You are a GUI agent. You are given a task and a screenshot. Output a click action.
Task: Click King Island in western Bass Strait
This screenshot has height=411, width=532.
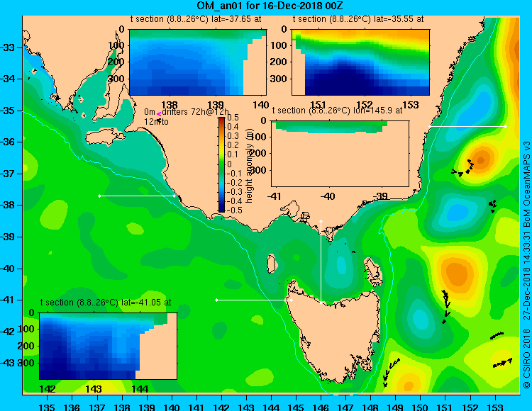(x=272, y=264)
